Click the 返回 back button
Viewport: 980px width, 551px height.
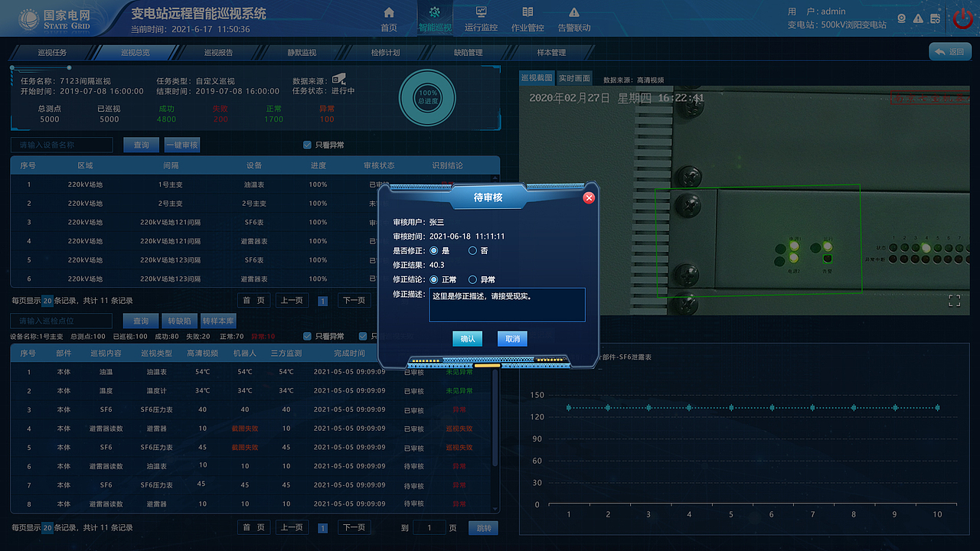(949, 52)
